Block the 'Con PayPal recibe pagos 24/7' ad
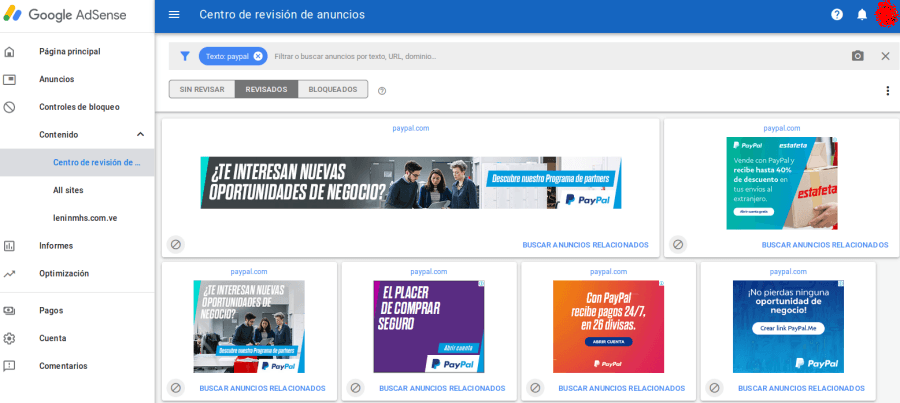Viewport: 900px width, 403px height. (x=535, y=388)
